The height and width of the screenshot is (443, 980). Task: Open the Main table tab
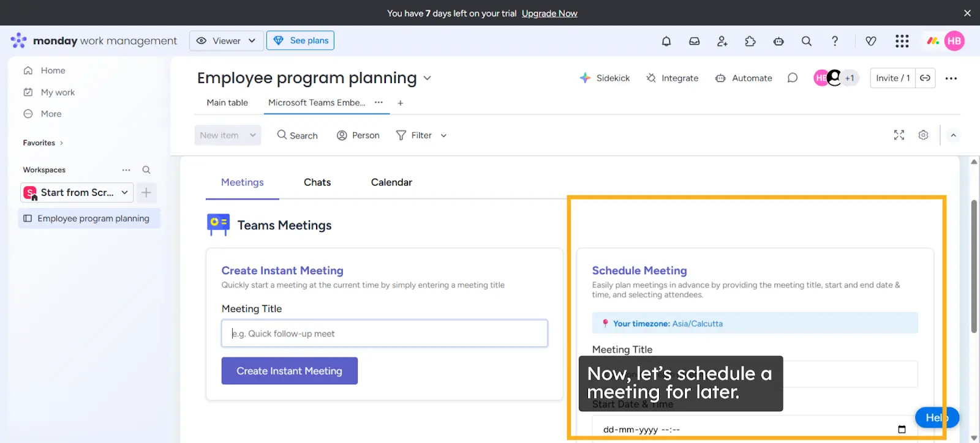[227, 102]
